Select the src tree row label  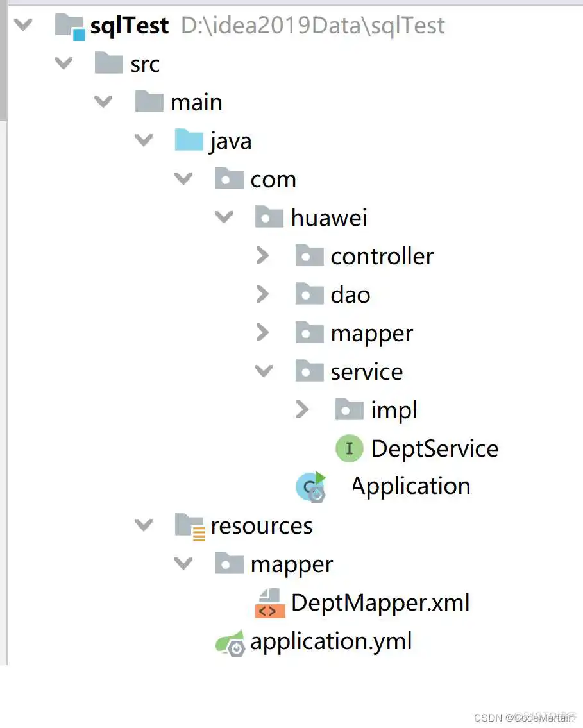(x=145, y=64)
